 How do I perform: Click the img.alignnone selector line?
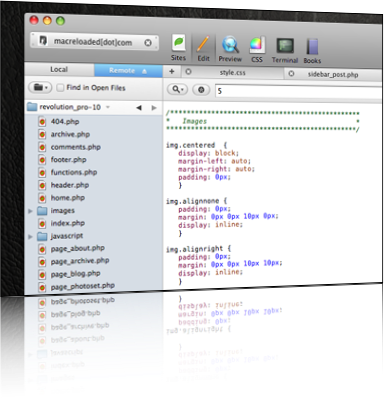click(x=197, y=201)
